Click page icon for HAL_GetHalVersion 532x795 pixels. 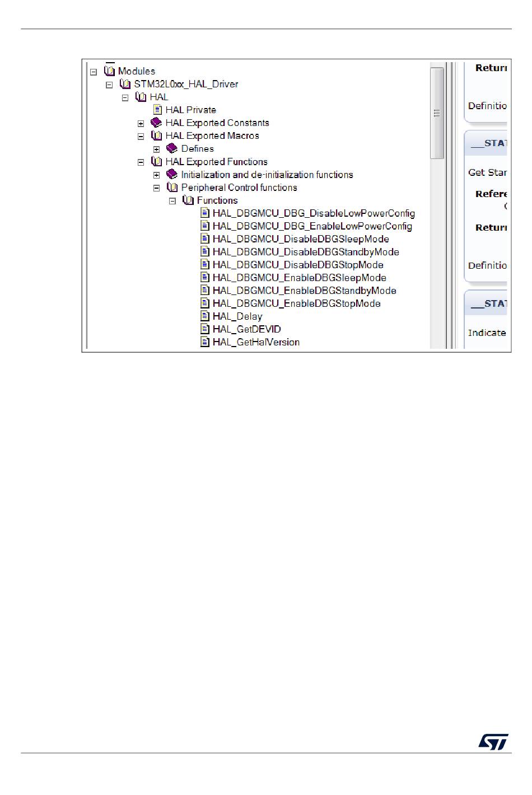pos(205,342)
